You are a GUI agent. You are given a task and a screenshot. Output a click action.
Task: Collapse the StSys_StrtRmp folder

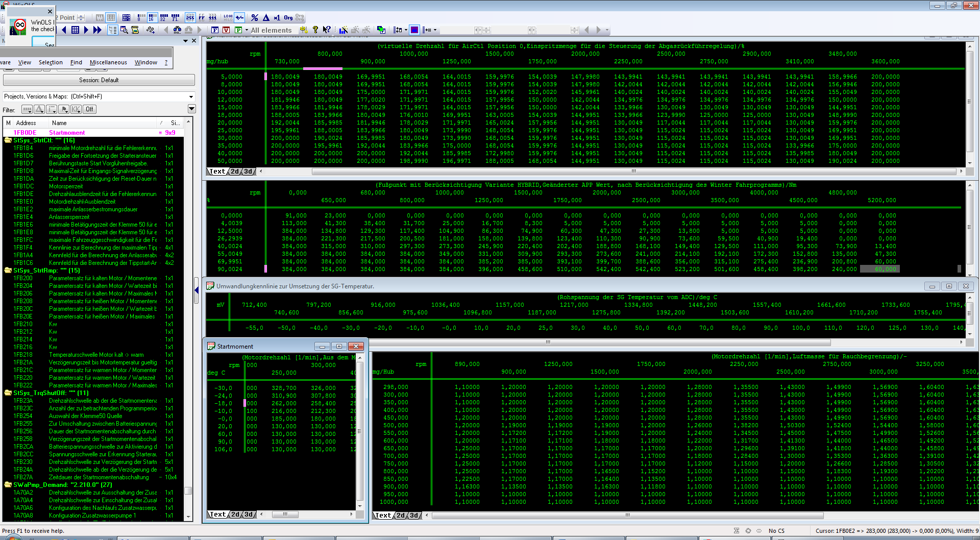click(8, 271)
